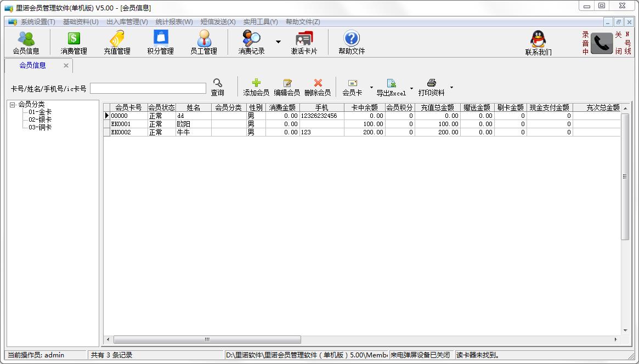Viewport: 639px width, 364px height.
Task: Click right arrow of horizontal scrollbar
Action: (x=616, y=339)
